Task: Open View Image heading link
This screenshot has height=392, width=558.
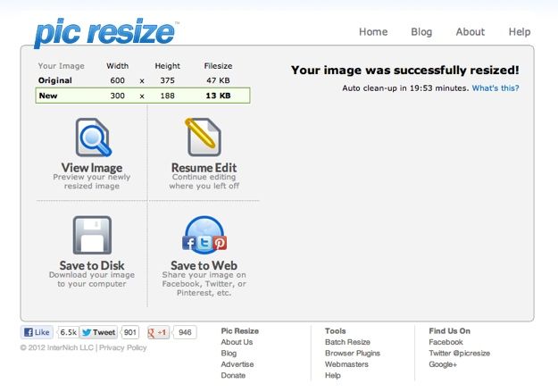Action: click(92, 167)
